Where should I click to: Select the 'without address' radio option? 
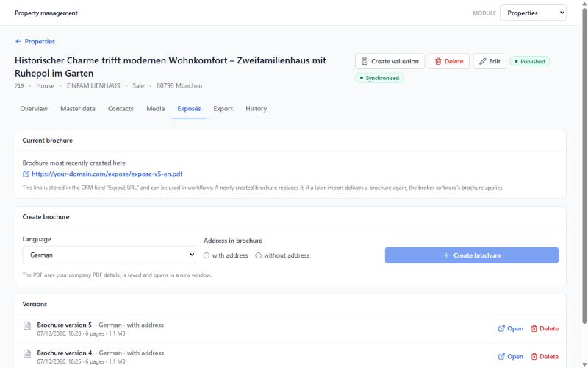click(x=258, y=255)
